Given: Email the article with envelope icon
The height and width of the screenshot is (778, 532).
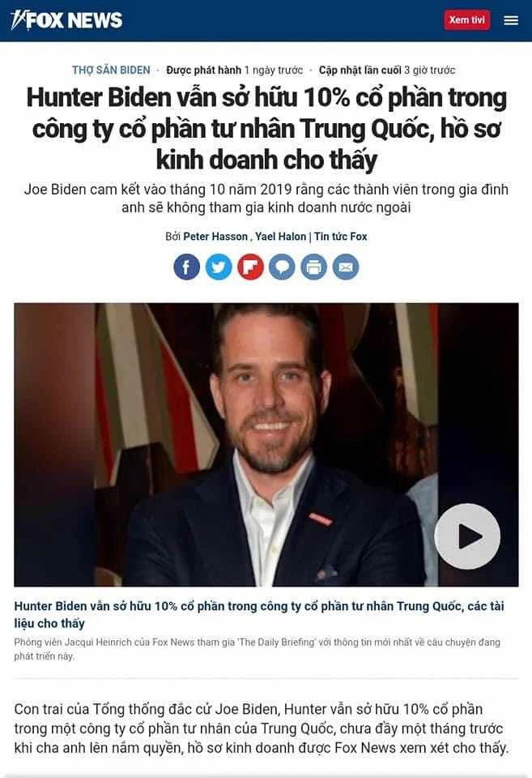Looking at the screenshot, I should point(346,267).
